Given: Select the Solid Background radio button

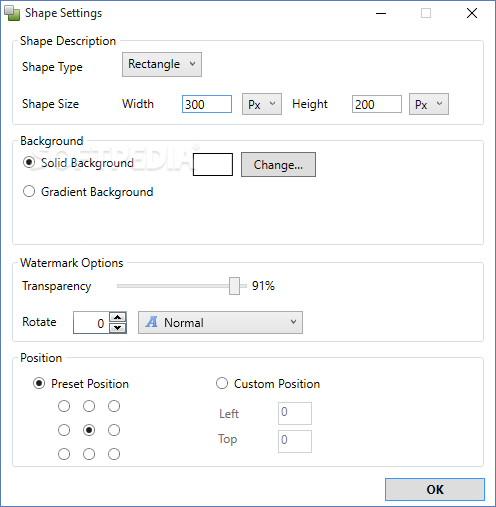Looking at the screenshot, I should coord(29,163).
